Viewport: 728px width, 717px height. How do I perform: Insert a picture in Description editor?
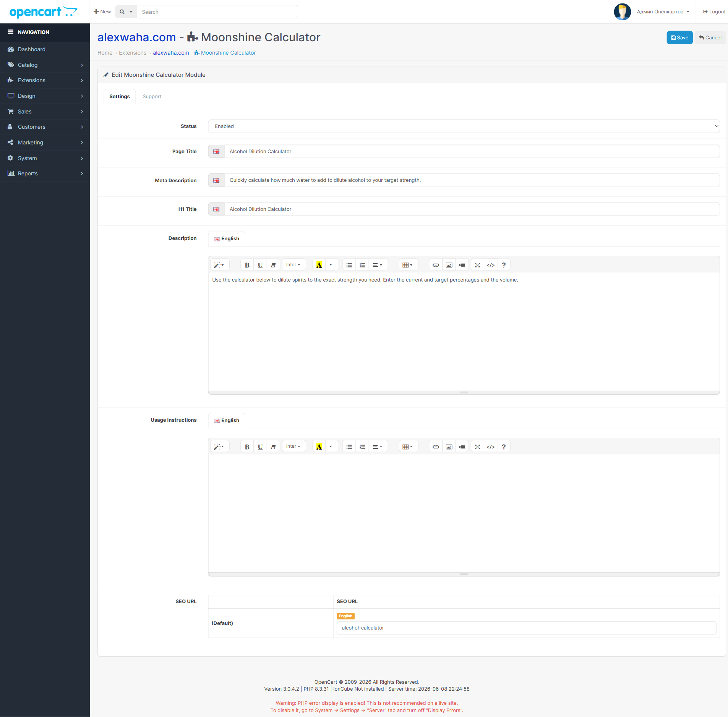click(449, 265)
